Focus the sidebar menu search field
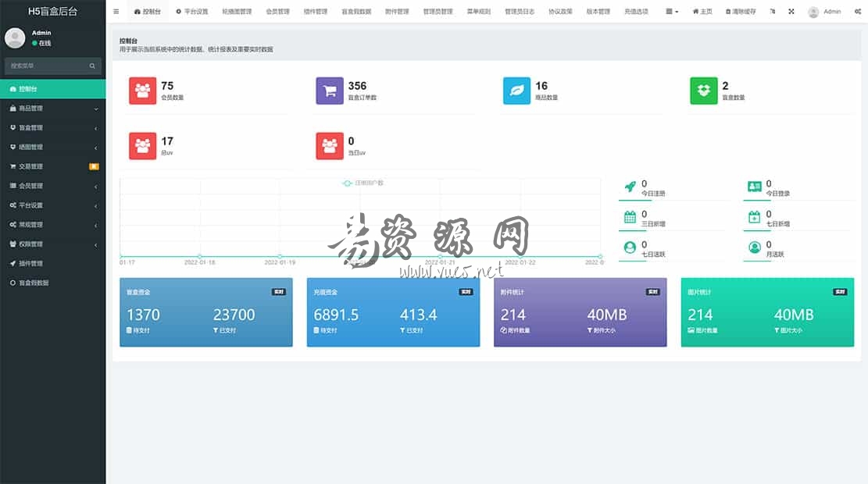Image resolution: width=868 pixels, height=484 pixels. tap(46, 66)
